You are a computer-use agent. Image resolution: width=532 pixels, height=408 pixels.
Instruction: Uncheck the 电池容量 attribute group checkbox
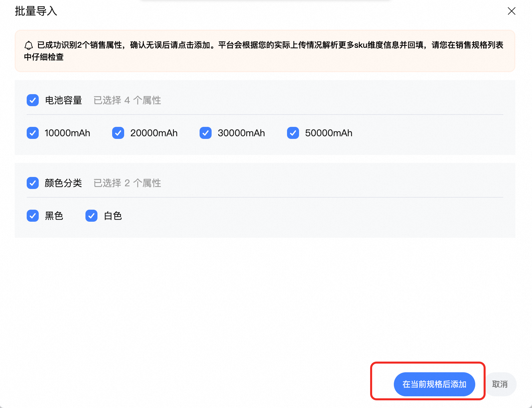pyautogui.click(x=33, y=100)
